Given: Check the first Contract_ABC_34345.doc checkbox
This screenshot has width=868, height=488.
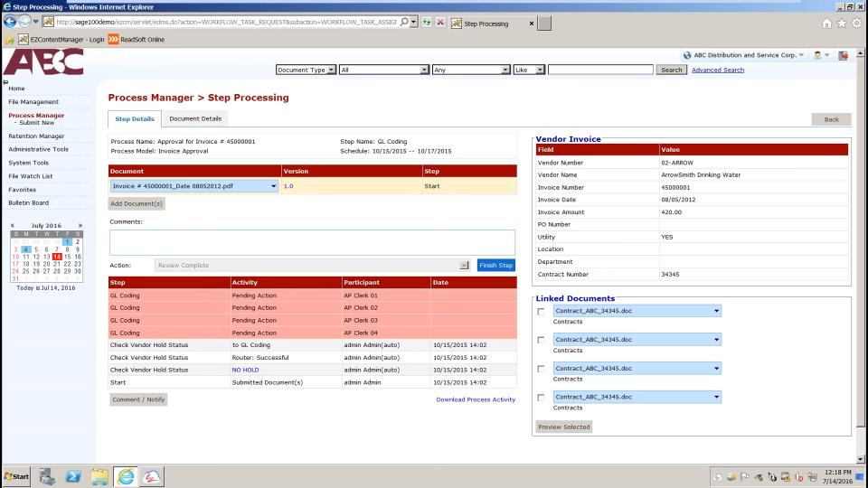Looking at the screenshot, I should click(541, 312).
